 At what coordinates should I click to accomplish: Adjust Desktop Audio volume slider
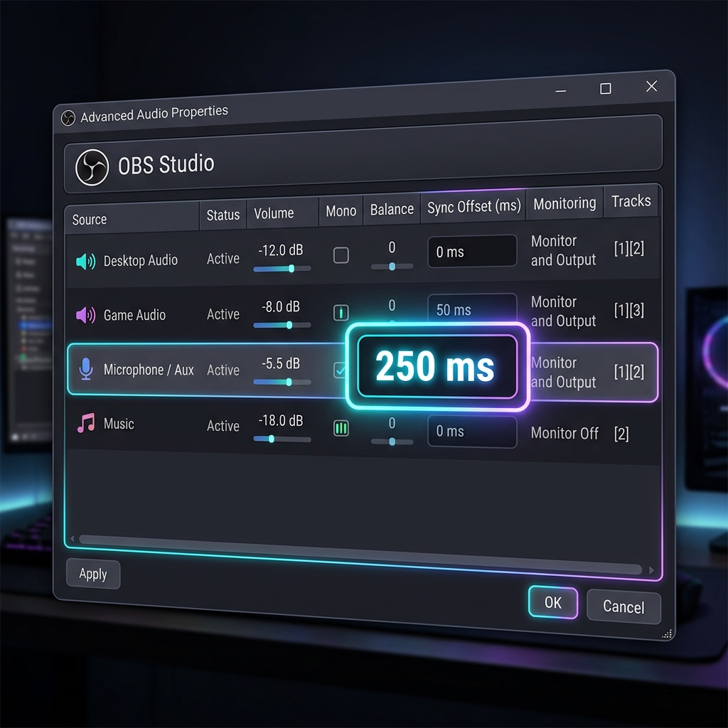(x=282, y=268)
